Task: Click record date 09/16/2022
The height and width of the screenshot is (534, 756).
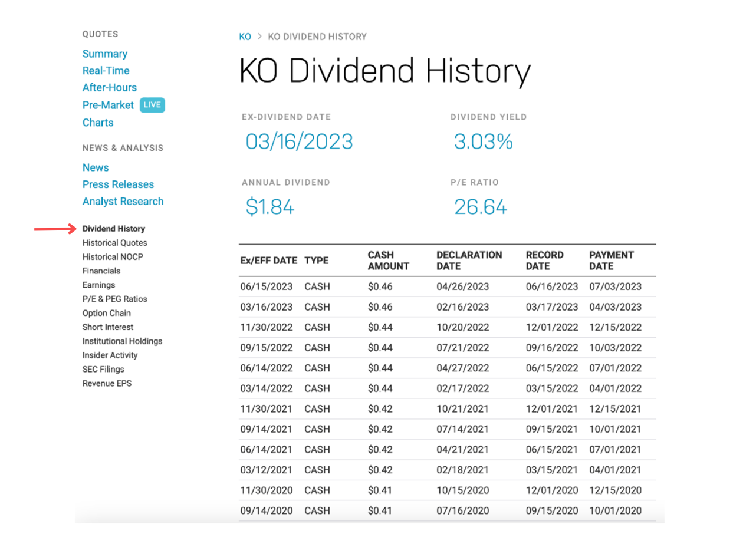Action: click(x=552, y=348)
